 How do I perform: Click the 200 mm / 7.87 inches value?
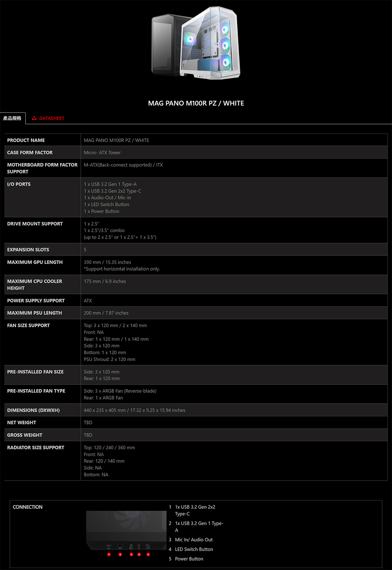pyautogui.click(x=106, y=313)
